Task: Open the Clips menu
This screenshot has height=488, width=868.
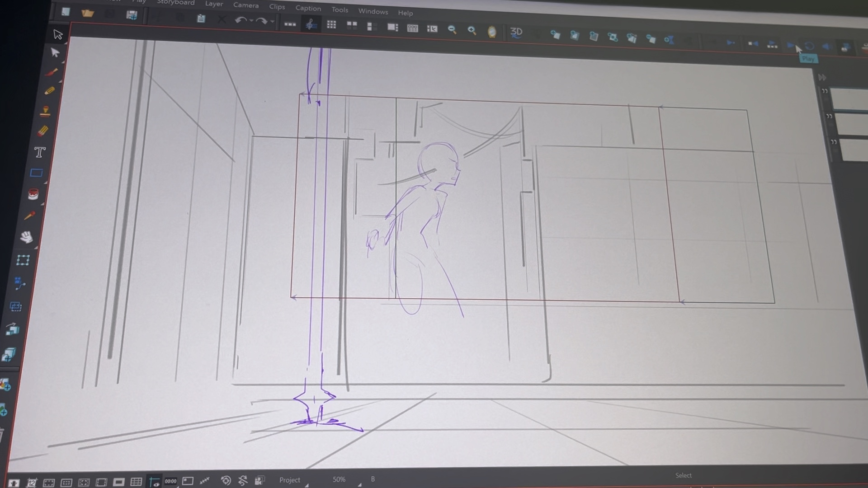Action: point(277,7)
